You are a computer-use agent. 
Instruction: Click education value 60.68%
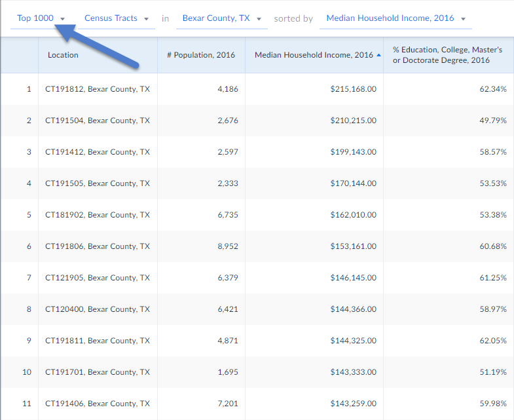pyautogui.click(x=493, y=246)
